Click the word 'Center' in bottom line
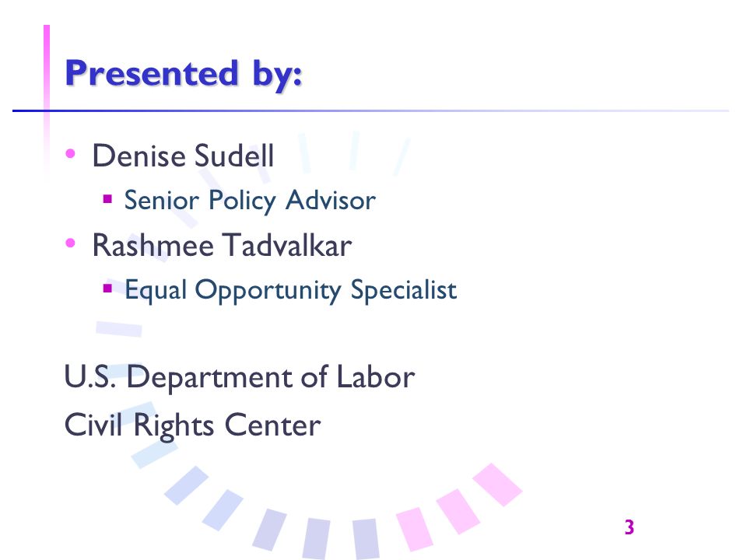The height and width of the screenshot is (560, 747). click(x=272, y=425)
